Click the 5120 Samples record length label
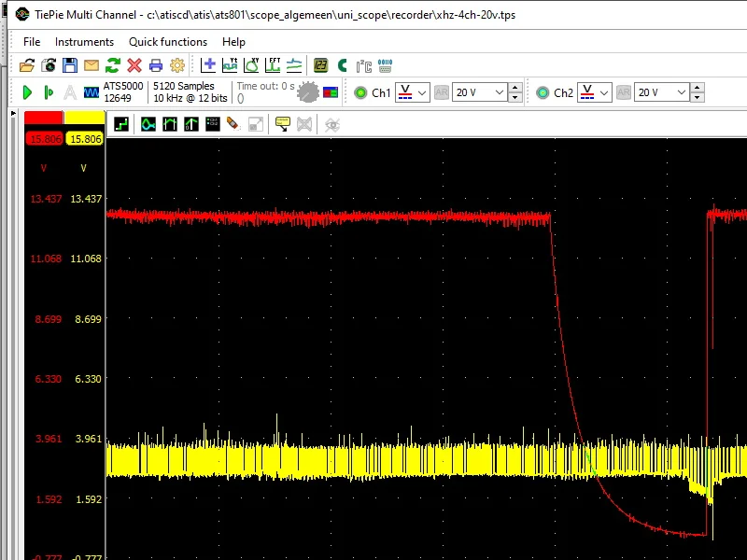Screen dimensions: 747x560 [183, 86]
